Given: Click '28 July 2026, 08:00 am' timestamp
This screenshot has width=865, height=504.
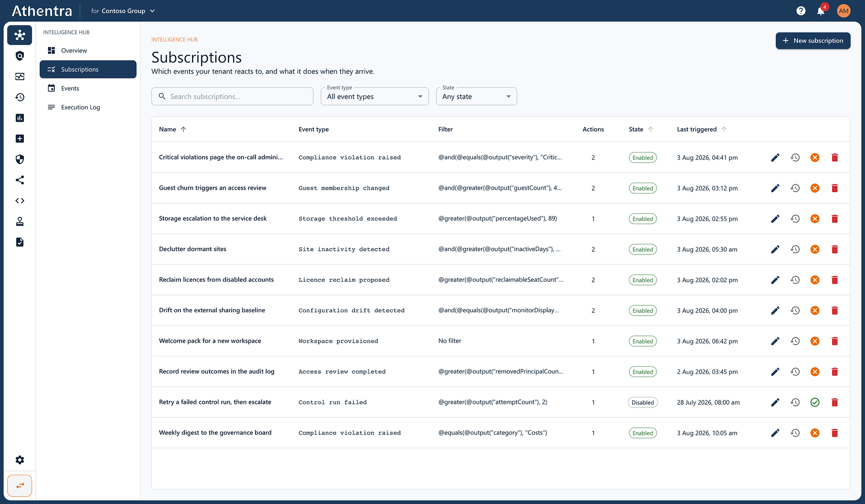Looking at the screenshot, I should tap(708, 402).
